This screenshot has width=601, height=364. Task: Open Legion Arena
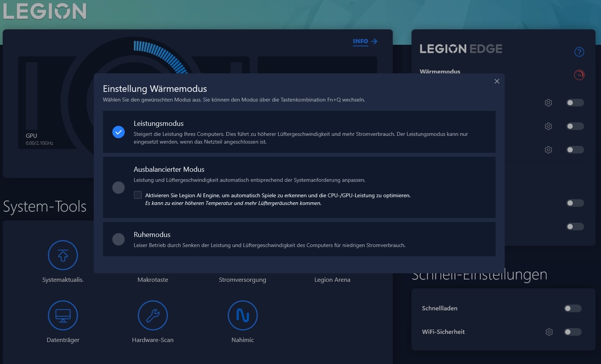coord(332,279)
